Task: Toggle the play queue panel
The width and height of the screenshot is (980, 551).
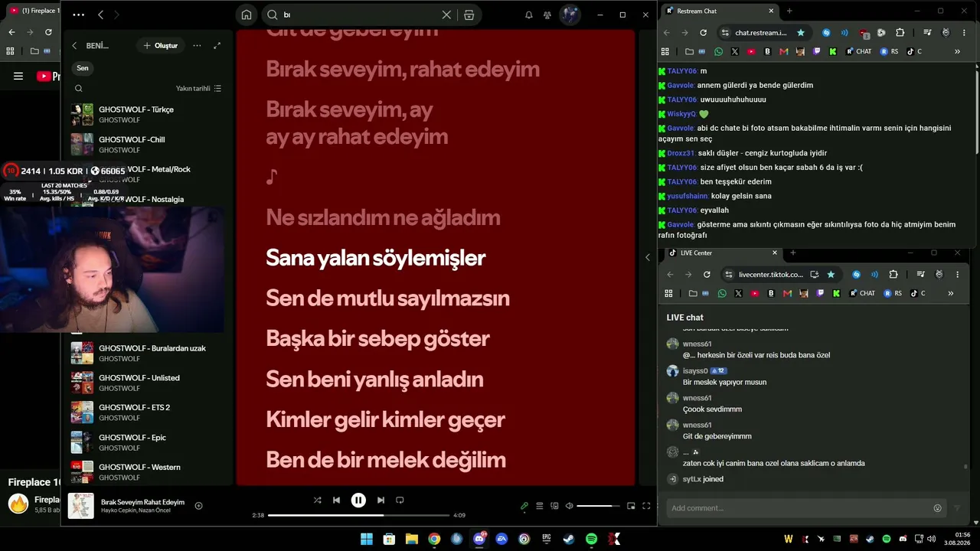Action: (x=540, y=506)
